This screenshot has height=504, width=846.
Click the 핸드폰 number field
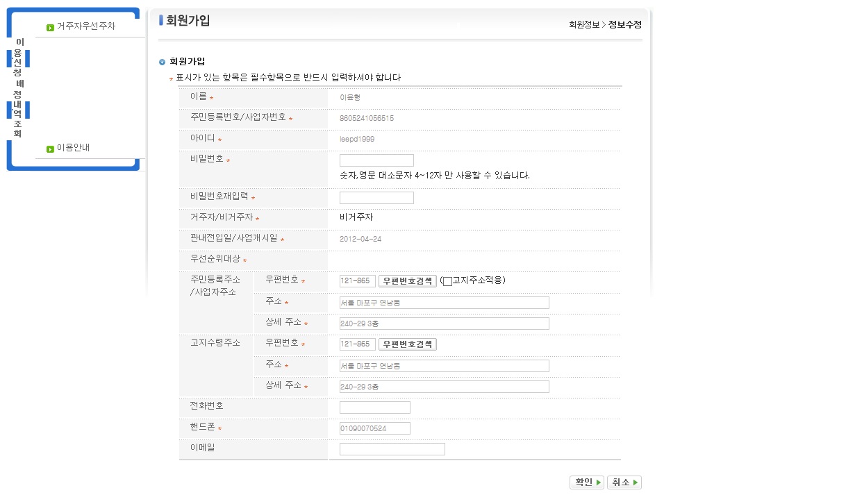click(374, 428)
